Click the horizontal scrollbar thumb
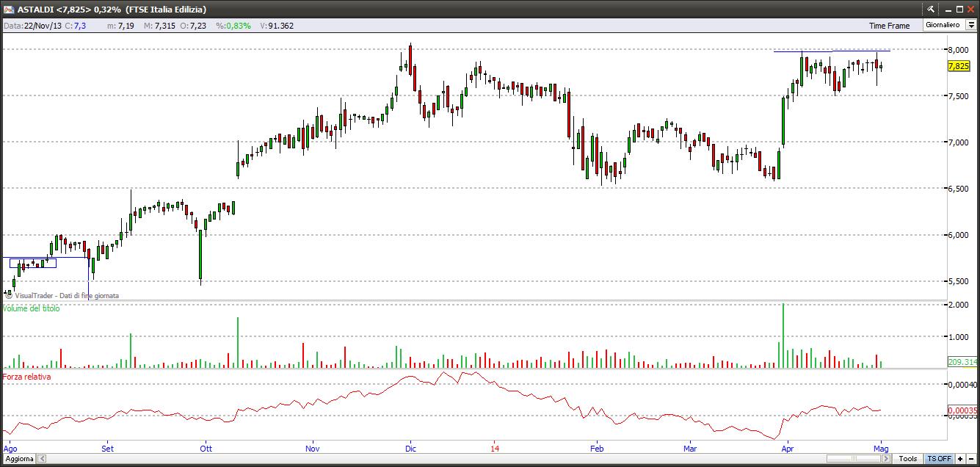This screenshot has width=980, height=467. (853, 459)
